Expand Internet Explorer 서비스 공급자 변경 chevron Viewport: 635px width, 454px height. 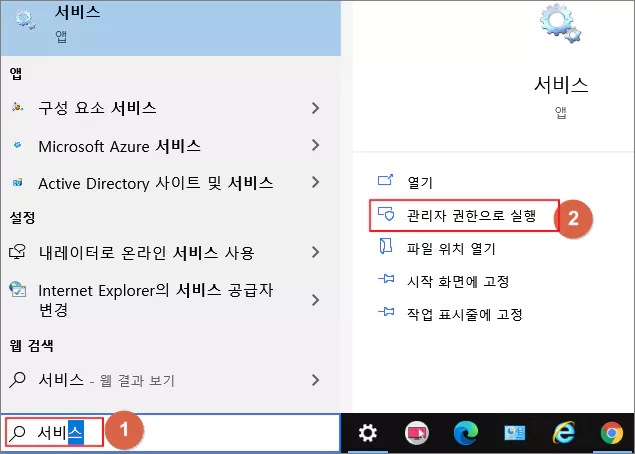pyautogui.click(x=315, y=300)
